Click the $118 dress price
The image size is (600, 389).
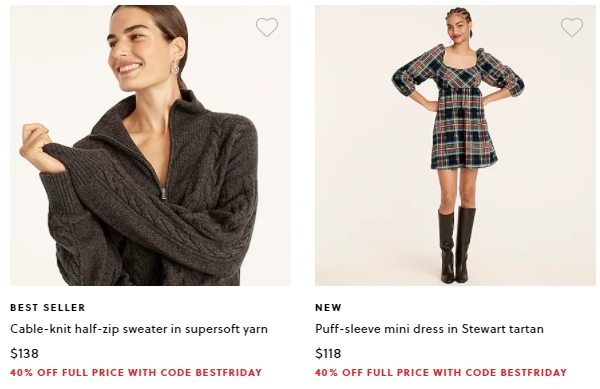328,353
